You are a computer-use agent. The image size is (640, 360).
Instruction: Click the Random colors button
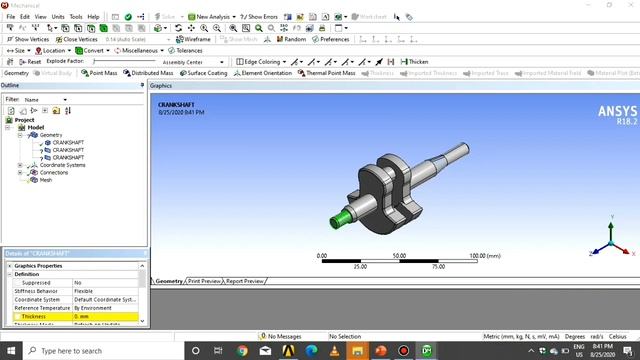point(291,39)
